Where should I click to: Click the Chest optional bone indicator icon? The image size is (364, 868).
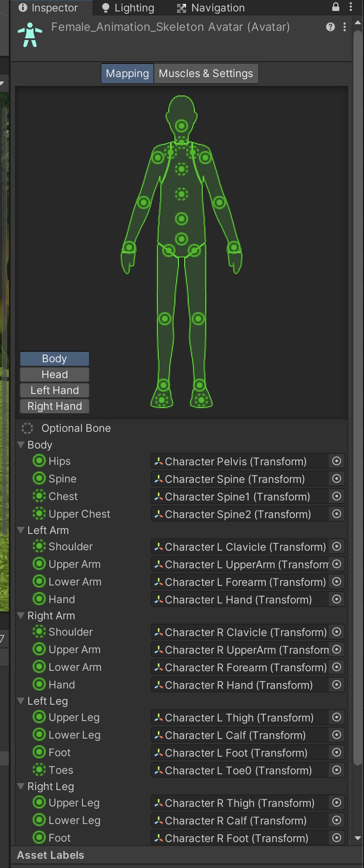click(39, 496)
